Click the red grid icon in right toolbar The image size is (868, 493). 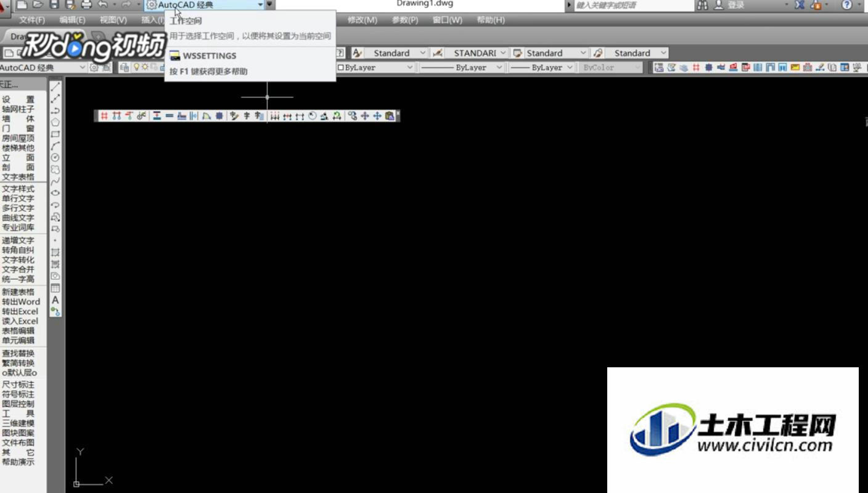(696, 67)
